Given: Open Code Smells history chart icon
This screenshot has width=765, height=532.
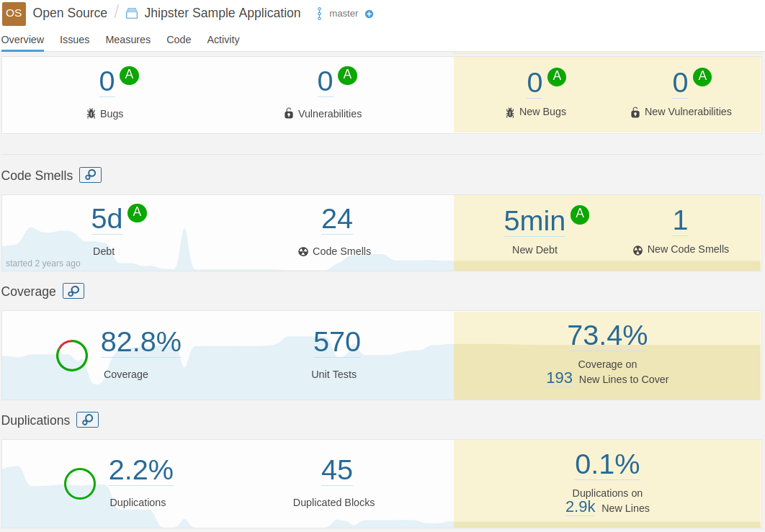Looking at the screenshot, I should (x=90, y=175).
